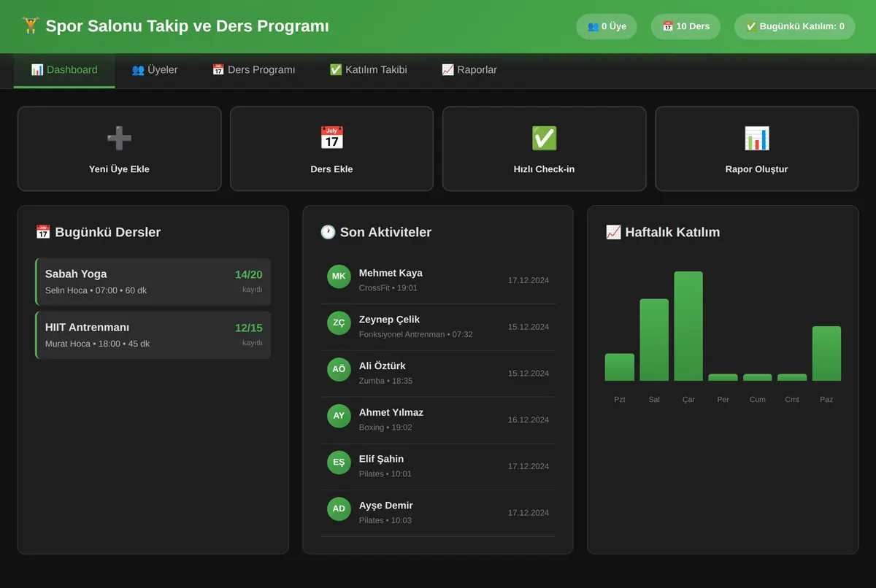Click the calendar icon on Ders Ekle card
This screenshot has height=588, width=876.
coord(331,138)
